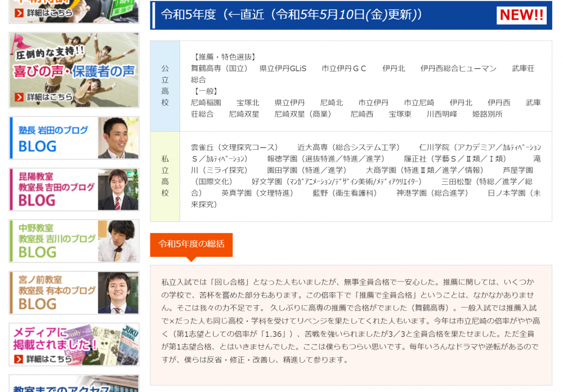Select the 私立高校 row header cell

[165, 176]
